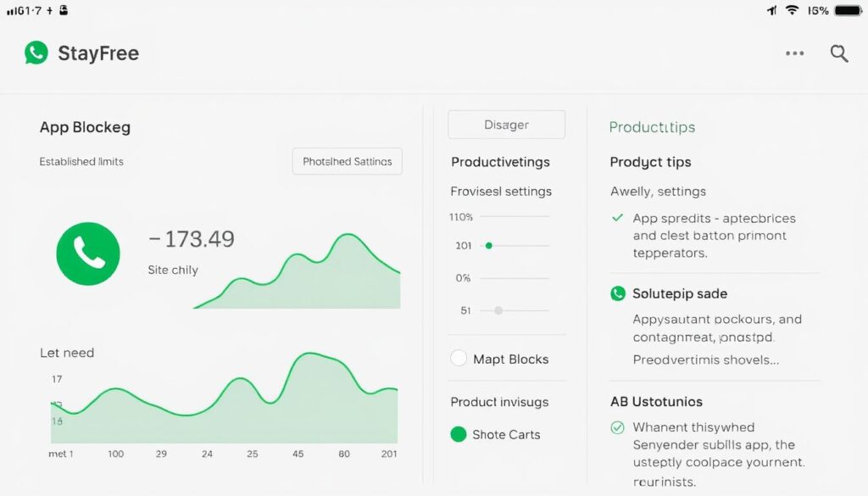Viewport: 868px width, 496px height.
Task: Click the Let need usage chart
Action: click(x=225, y=398)
